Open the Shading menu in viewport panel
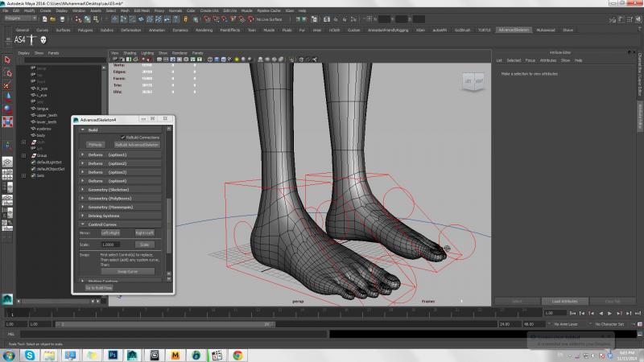The width and height of the screenshot is (644, 362). 130,52
